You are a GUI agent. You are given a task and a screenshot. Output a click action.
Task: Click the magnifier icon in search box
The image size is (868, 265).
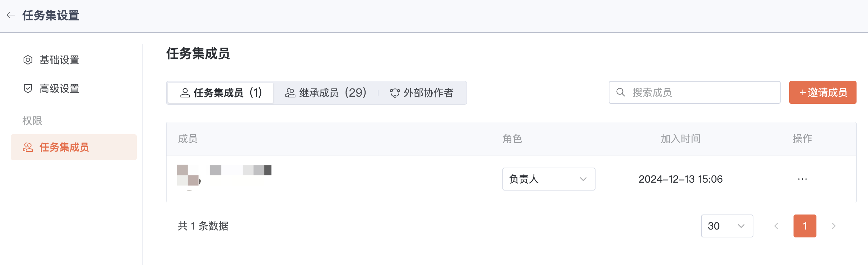coord(621,92)
